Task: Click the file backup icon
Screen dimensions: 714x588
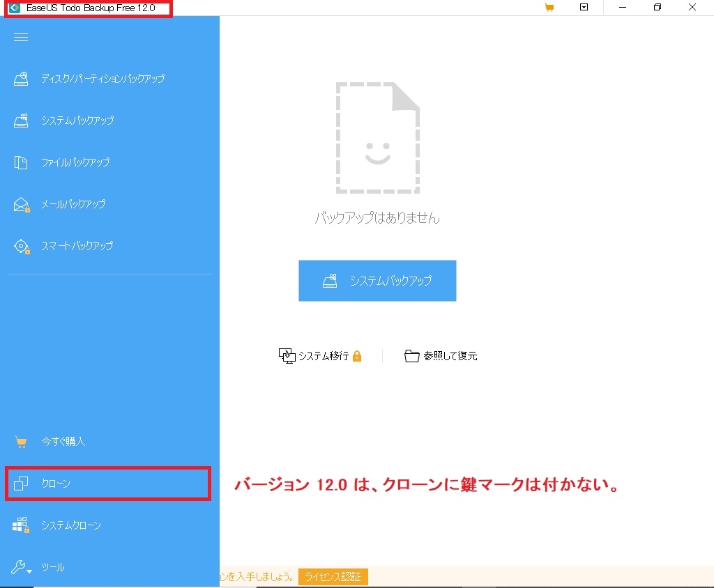Action: [21, 162]
